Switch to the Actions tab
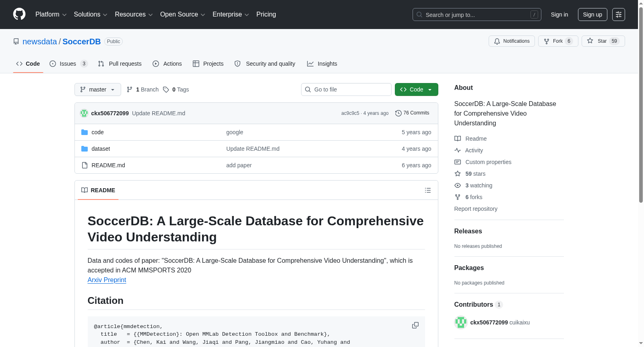This screenshot has height=347, width=644. pyautogui.click(x=167, y=64)
